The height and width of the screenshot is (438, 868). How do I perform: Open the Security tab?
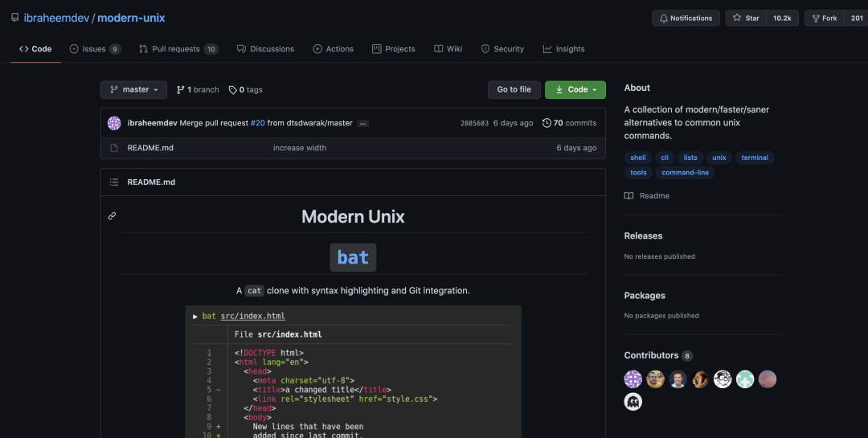502,49
